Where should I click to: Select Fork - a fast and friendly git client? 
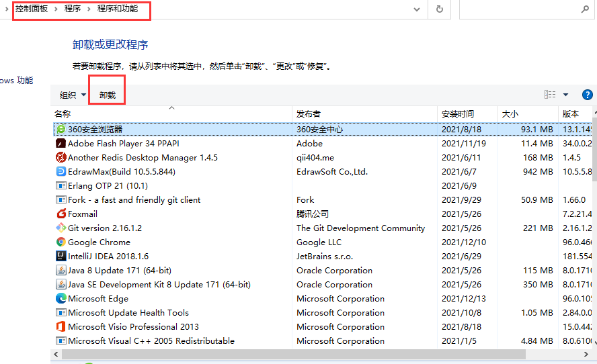coord(134,199)
